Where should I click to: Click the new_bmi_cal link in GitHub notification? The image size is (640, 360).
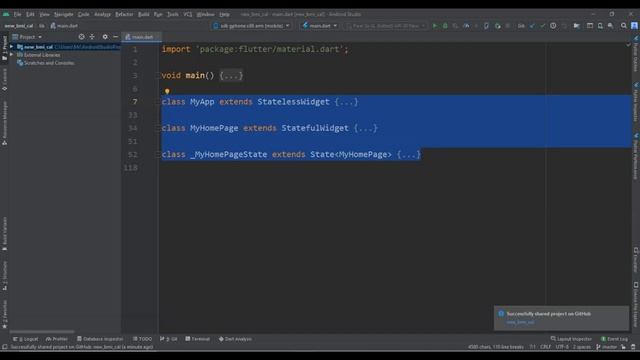coord(520,322)
